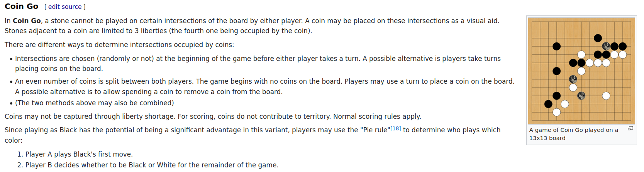Image resolution: width=644 pixels, height=172 pixels.
Task: Click the bottom-most white stone on the board
Action: click(556, 112)
